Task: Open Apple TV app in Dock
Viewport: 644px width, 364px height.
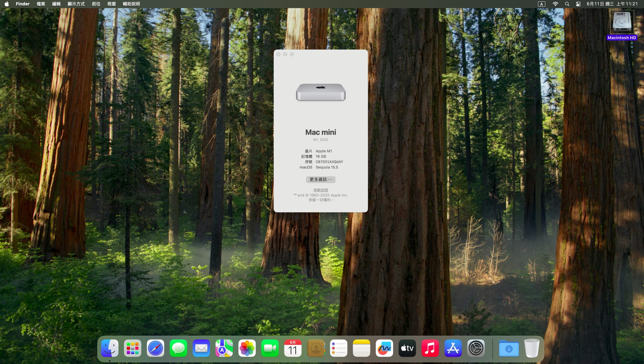Action: pyautogui.click(x=407, y=348)
